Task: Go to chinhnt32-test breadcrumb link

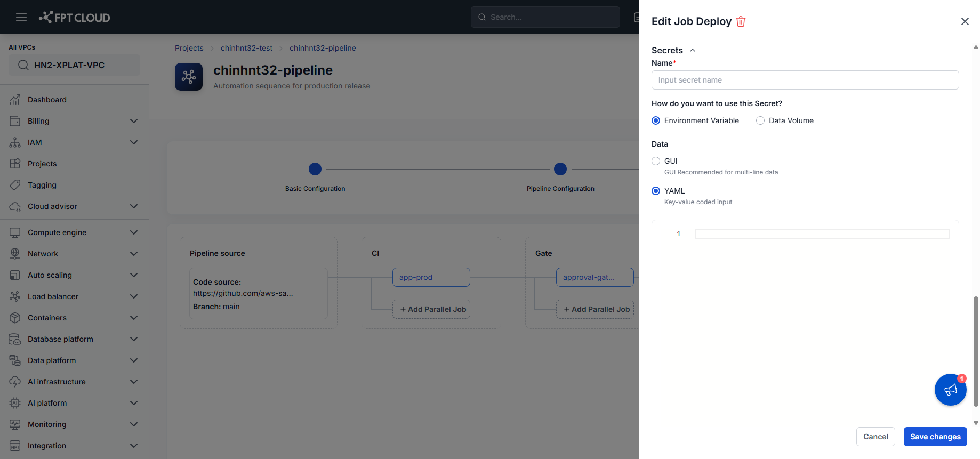Action: tap(246, 48)
